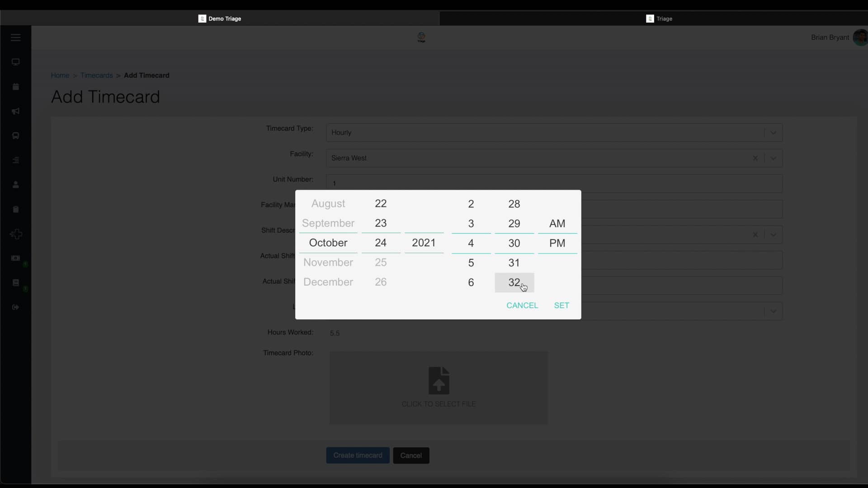Open the Timecard Type dropdown
868x488 pixels.
tap(773, 132)
